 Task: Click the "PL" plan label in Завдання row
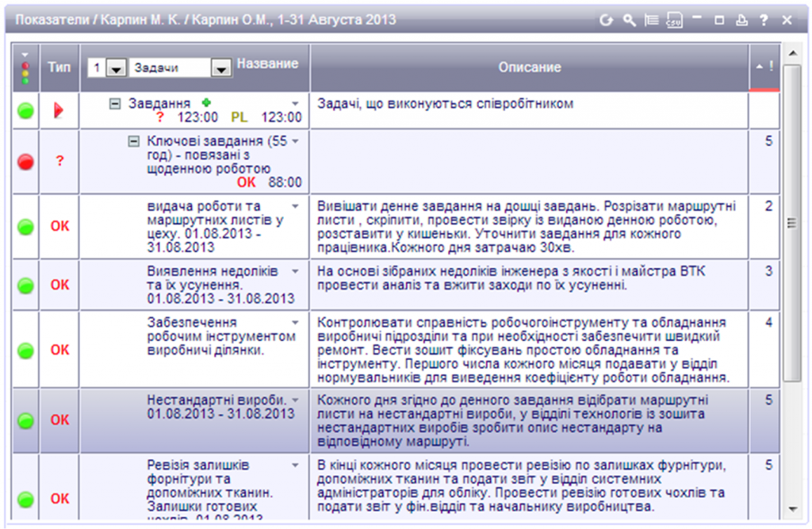tap(239, 117)
